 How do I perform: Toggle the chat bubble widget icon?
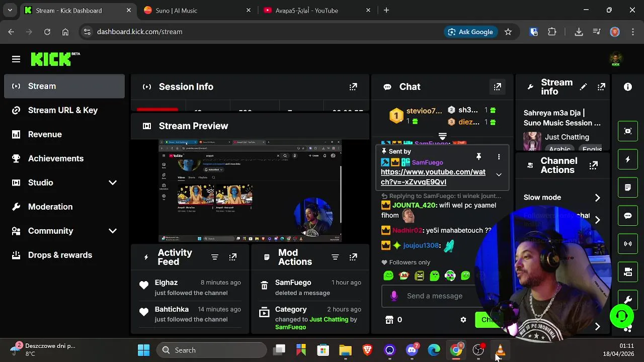(628, 216)
